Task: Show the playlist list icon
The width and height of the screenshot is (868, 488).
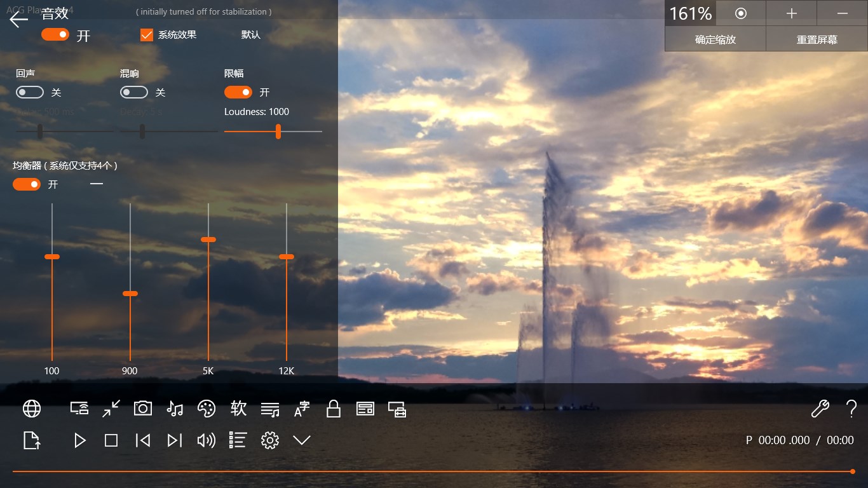Action: tap(238, 440)
